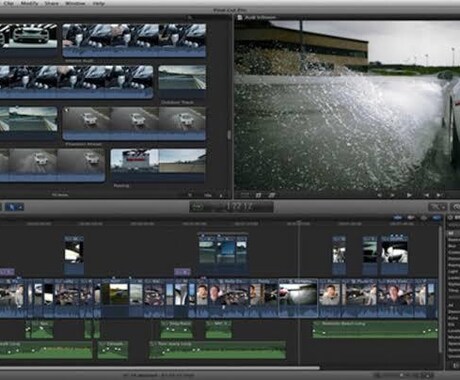
Task: Toggle the first blue skimming button above timeline
Action: (x=397, y=218)
